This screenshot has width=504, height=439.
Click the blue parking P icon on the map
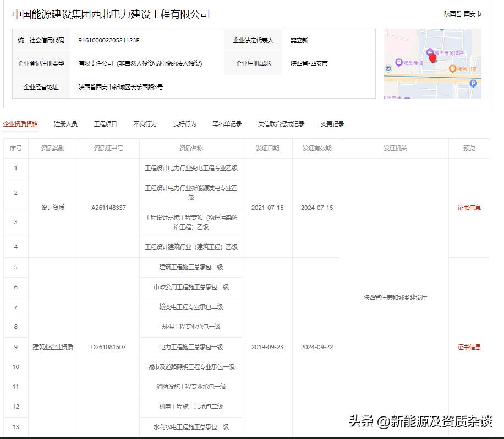tap(473, 84)
